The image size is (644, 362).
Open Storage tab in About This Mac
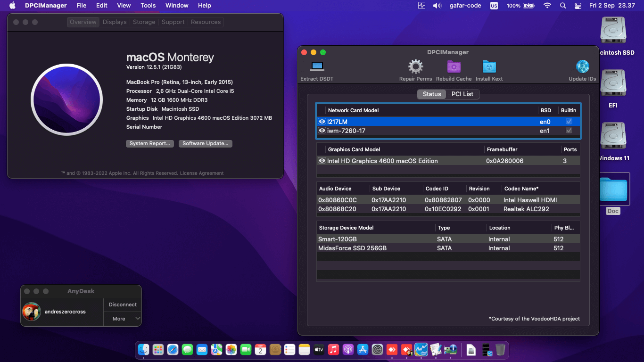(x=144, y=22)
